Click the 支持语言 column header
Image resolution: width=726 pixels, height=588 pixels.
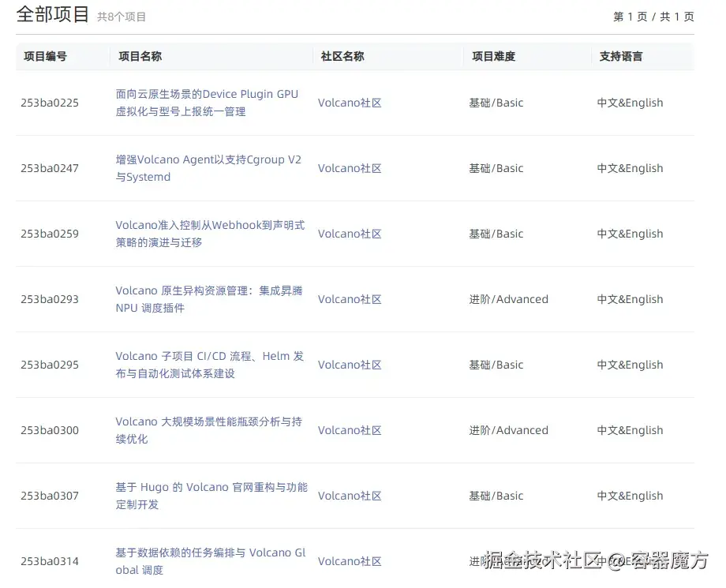(x=621, y=57)
